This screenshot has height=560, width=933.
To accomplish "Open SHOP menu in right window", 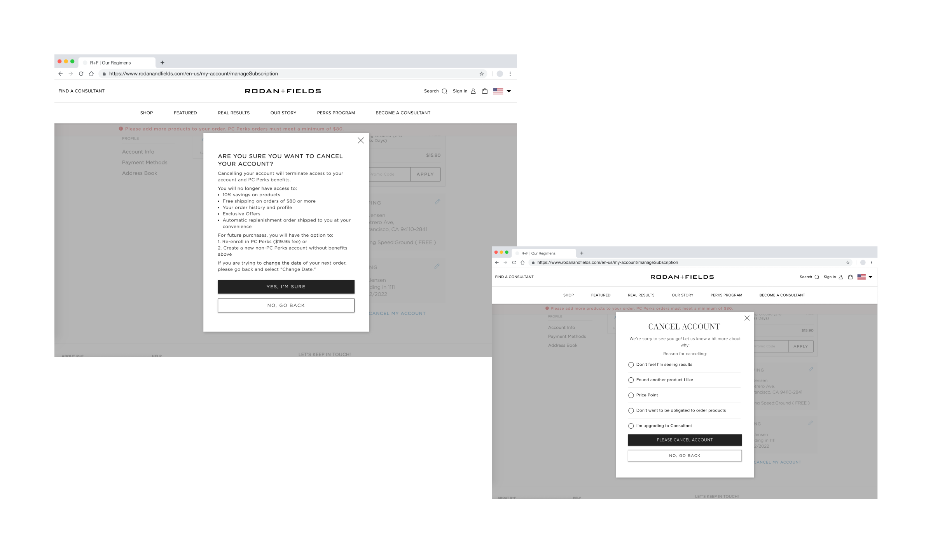I will coord(568,295).
